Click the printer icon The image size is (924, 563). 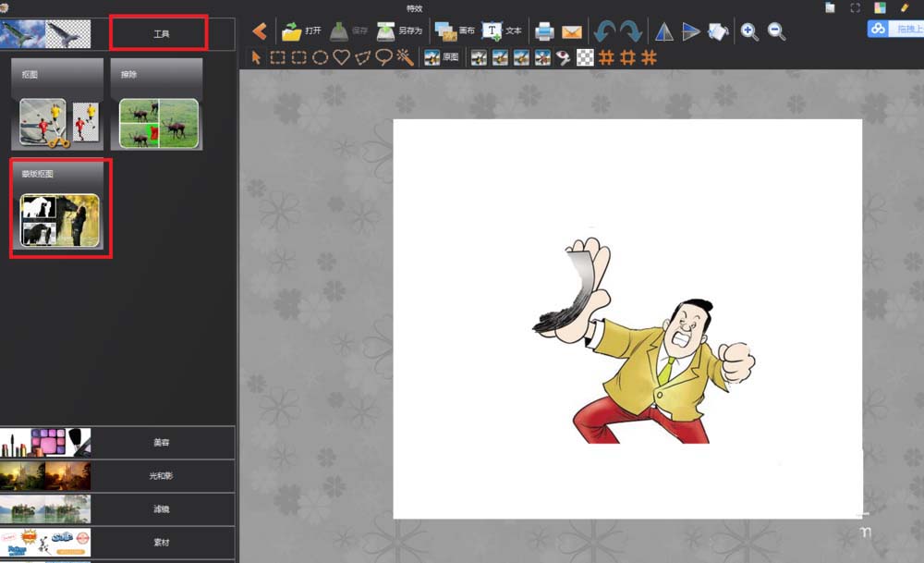point(544,31)
